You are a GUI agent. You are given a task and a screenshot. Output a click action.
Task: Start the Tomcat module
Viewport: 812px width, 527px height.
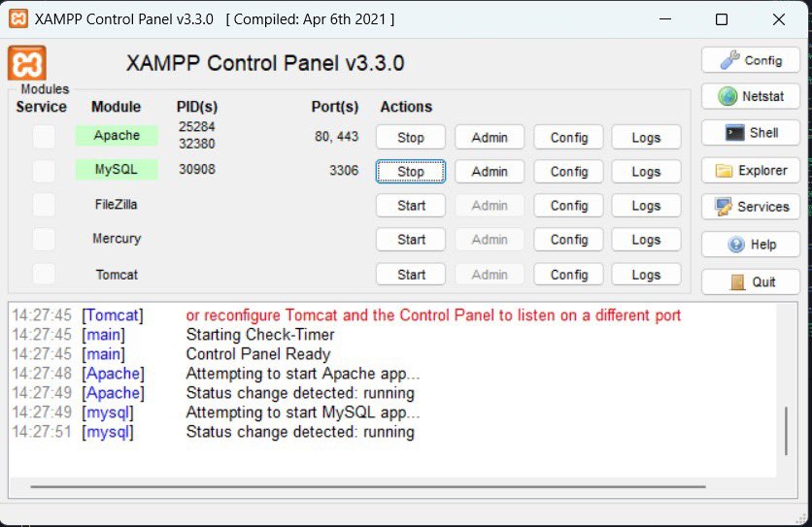[x=411, y=275]
